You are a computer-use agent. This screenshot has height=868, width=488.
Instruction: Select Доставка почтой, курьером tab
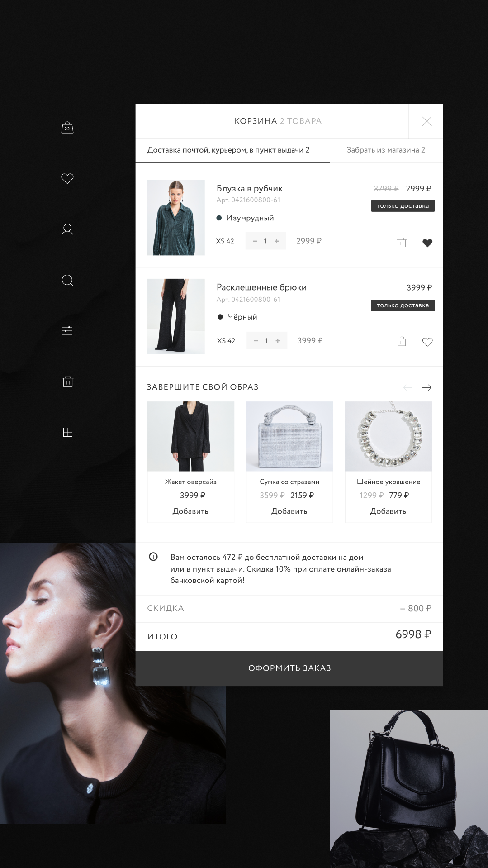point(228,150)
